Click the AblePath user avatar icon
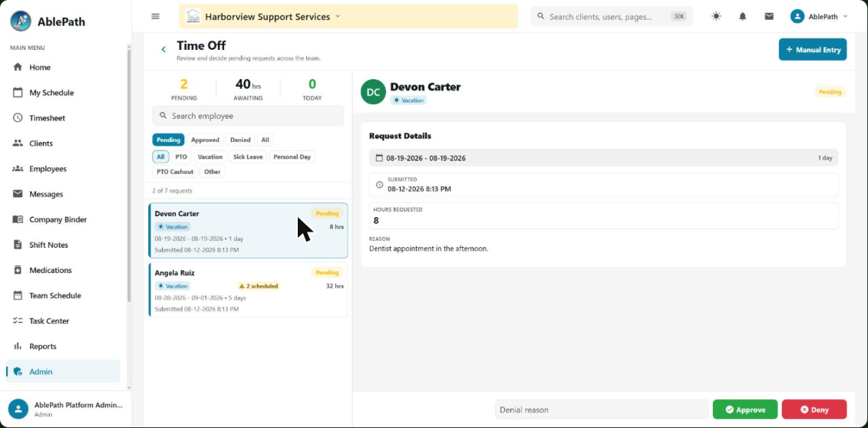This screenshot has width=868, height=428. [797, 17]
